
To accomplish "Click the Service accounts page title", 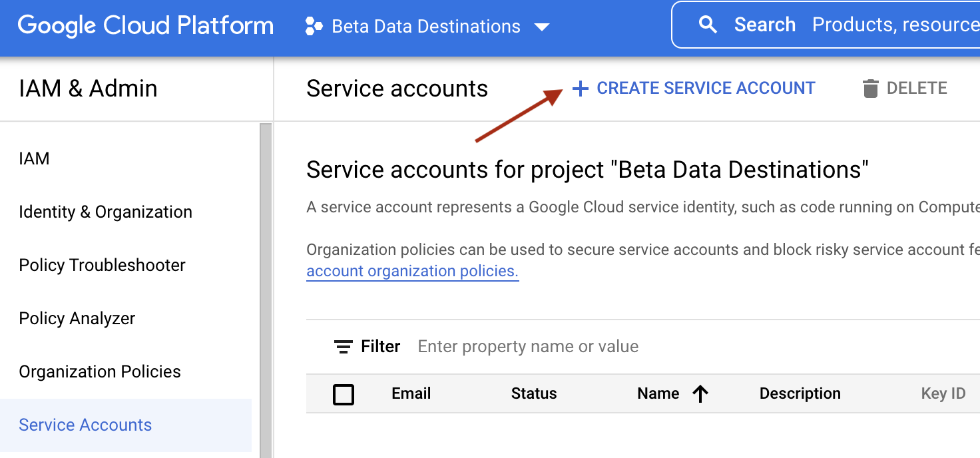I will click(397, 89).
